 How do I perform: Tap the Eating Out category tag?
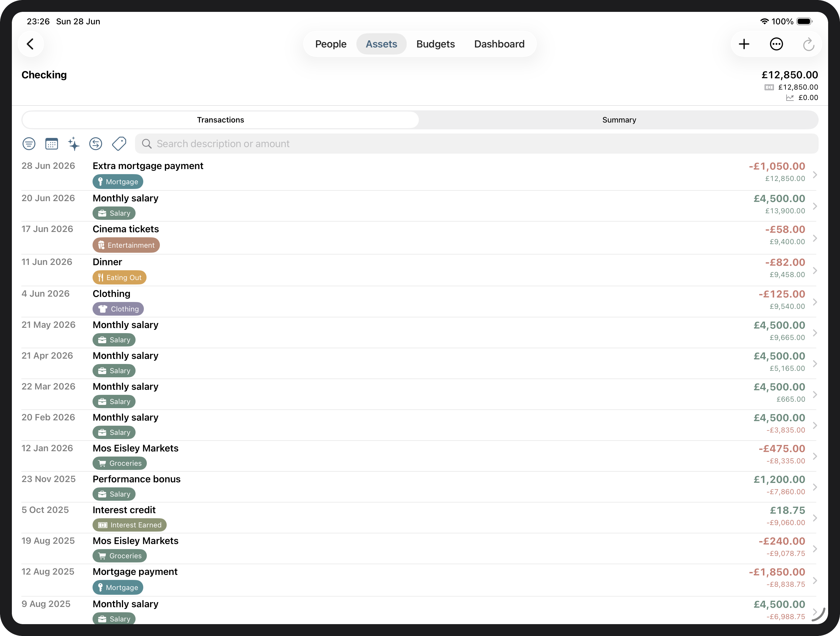coord(119,277)
